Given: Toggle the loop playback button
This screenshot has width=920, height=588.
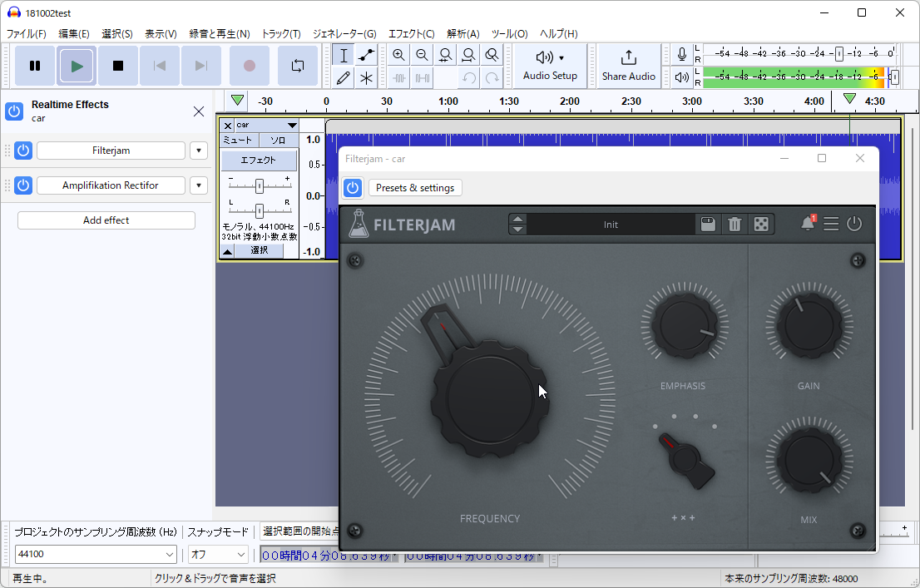Looking at the screenshot, I should pos(297,66).
